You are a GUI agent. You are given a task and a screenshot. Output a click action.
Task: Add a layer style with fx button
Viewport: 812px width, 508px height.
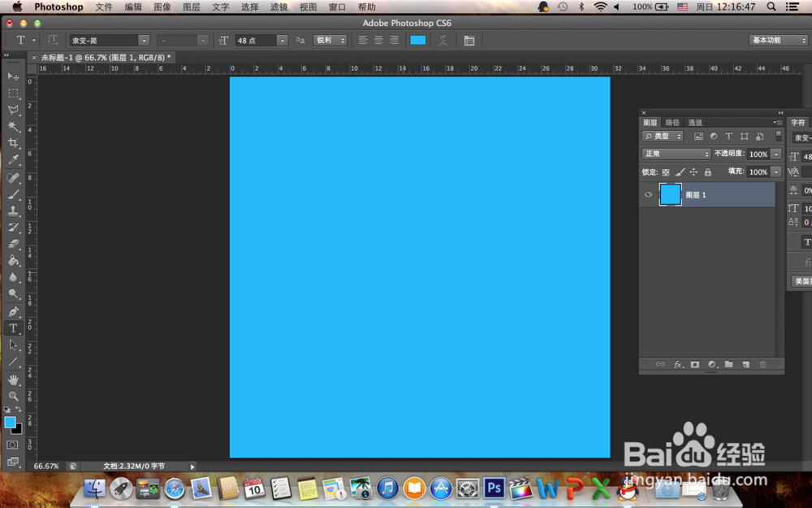point(677,364)
